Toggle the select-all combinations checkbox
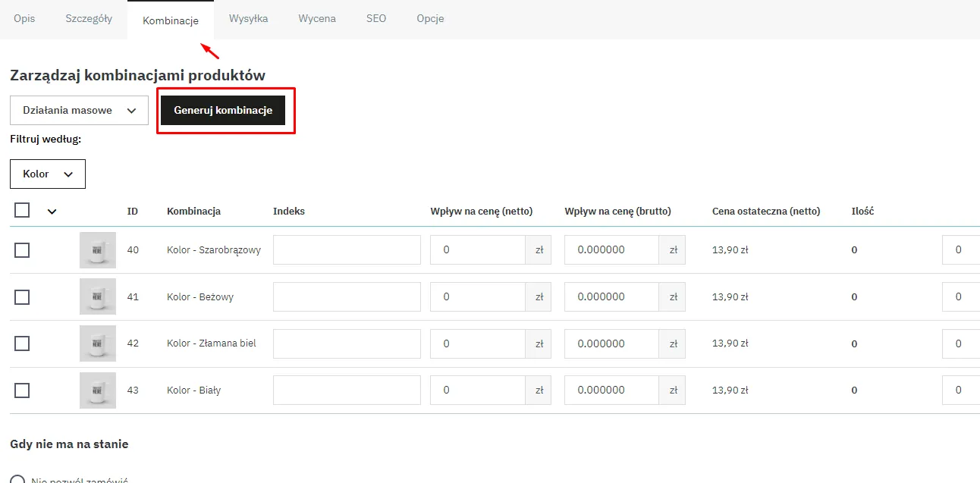Image resolution: width=980 pixels, height=483 pixels. tap(22, 210)
